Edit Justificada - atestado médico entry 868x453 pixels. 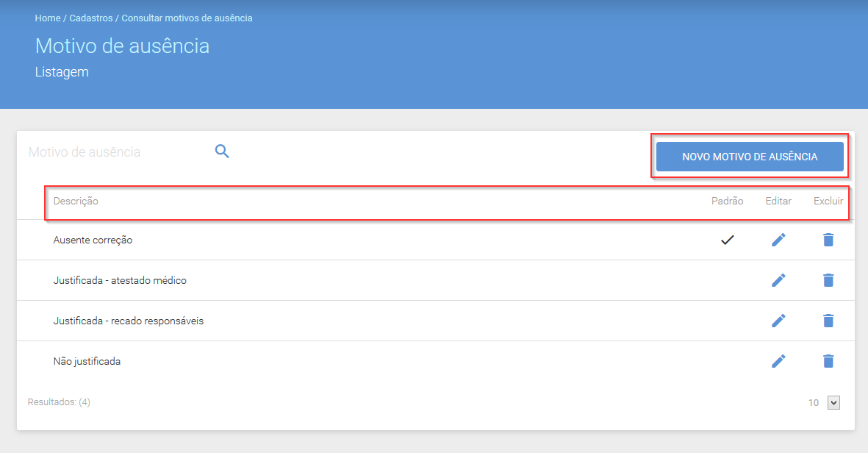pos(778,280)
